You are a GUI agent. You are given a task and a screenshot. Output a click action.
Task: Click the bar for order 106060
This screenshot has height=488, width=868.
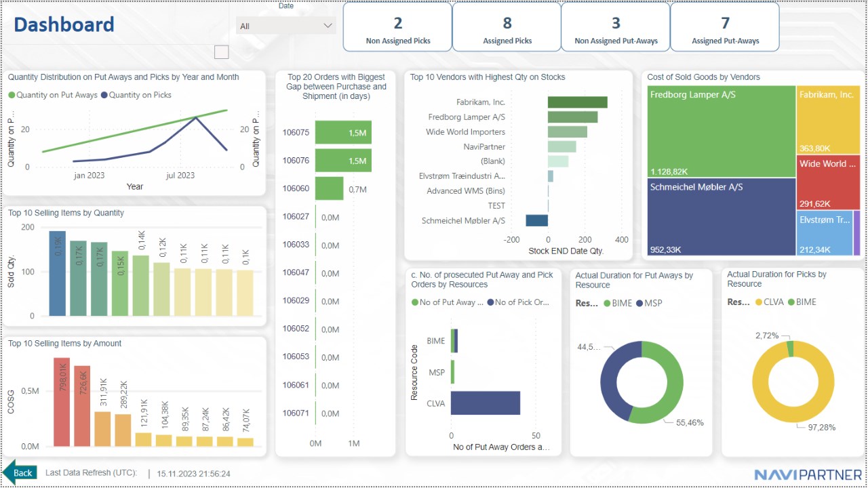click(330, 188)
